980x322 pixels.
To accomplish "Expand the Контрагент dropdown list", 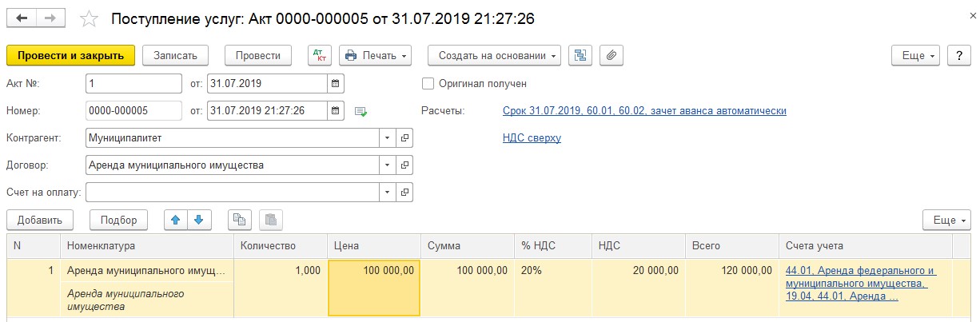I will pyautogui.click(x=387, y=138).
